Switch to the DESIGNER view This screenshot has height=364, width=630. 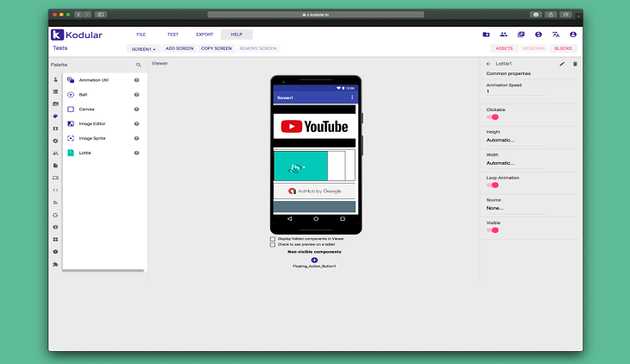point(533,48)
